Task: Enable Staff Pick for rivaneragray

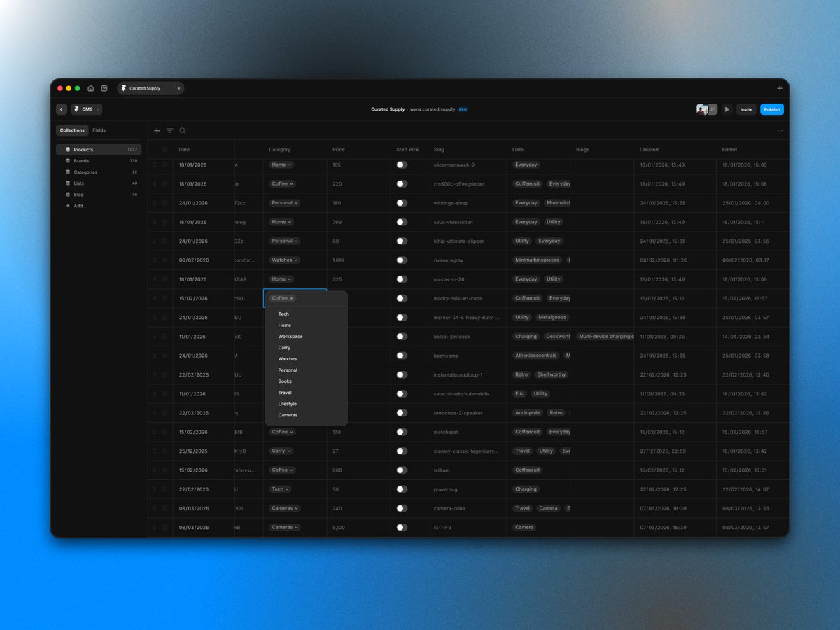Action: [x=402, y=260]
